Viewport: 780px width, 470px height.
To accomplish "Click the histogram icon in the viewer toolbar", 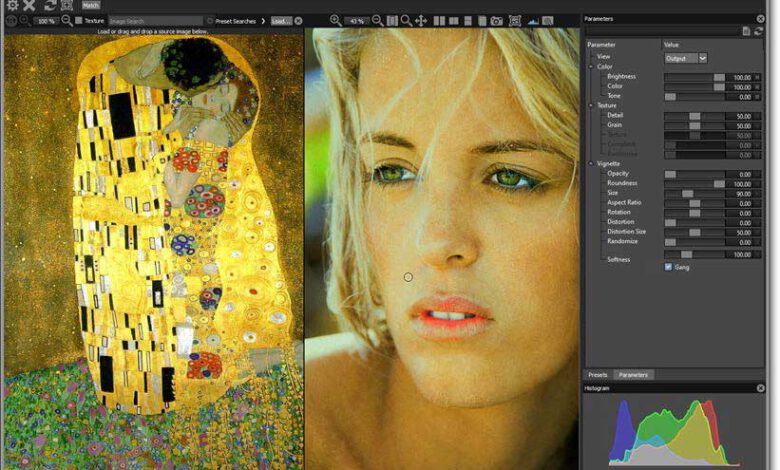I will tap(533, 20).
